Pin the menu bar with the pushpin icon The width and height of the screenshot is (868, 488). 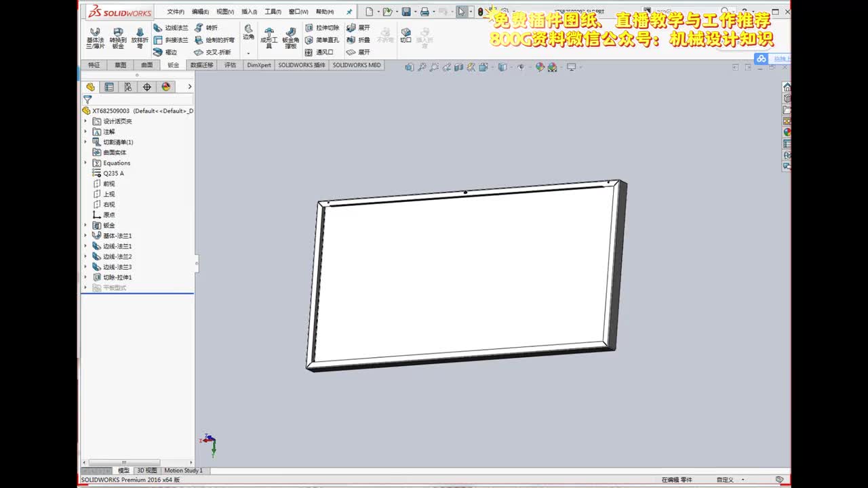[349, 12]
